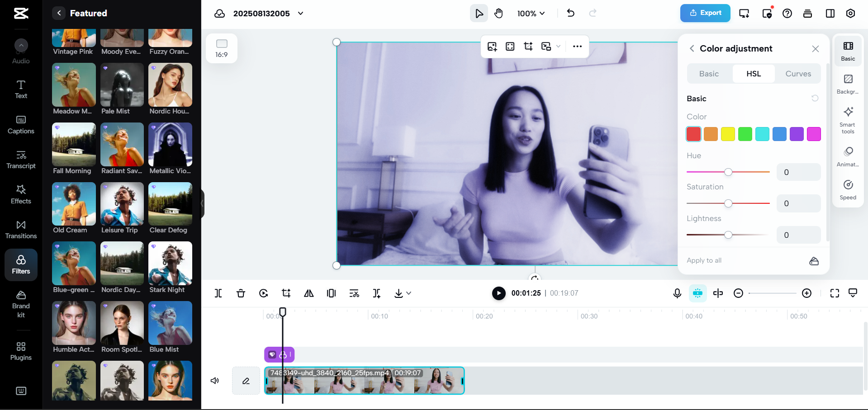Select the Mirror tool to flip the clip
This screenshot has width=868, height=410.
pyautogui.click(x=308, y=293)
